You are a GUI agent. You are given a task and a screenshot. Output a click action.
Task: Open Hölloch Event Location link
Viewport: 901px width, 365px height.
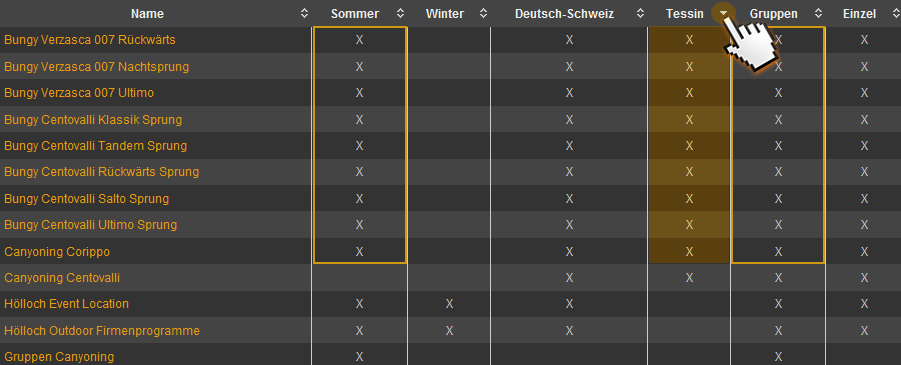(x=67, y=303)
